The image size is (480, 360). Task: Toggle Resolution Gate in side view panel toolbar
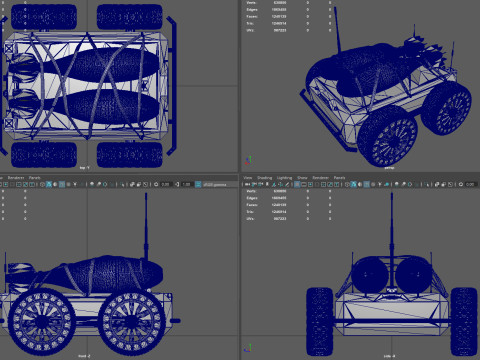(x=310, y=184)
